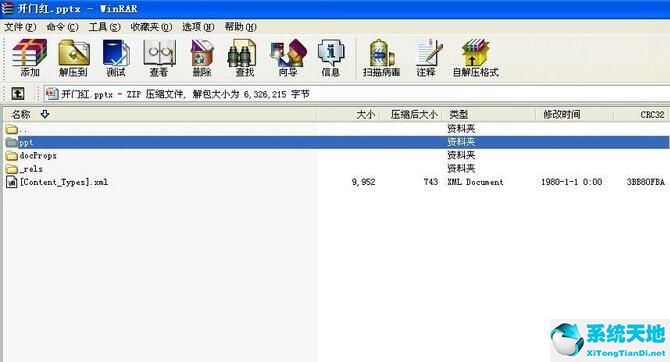Click the 测试 (Test) archive icon
The height and width of the screenshot is (362, 670).
coord(116,58)
